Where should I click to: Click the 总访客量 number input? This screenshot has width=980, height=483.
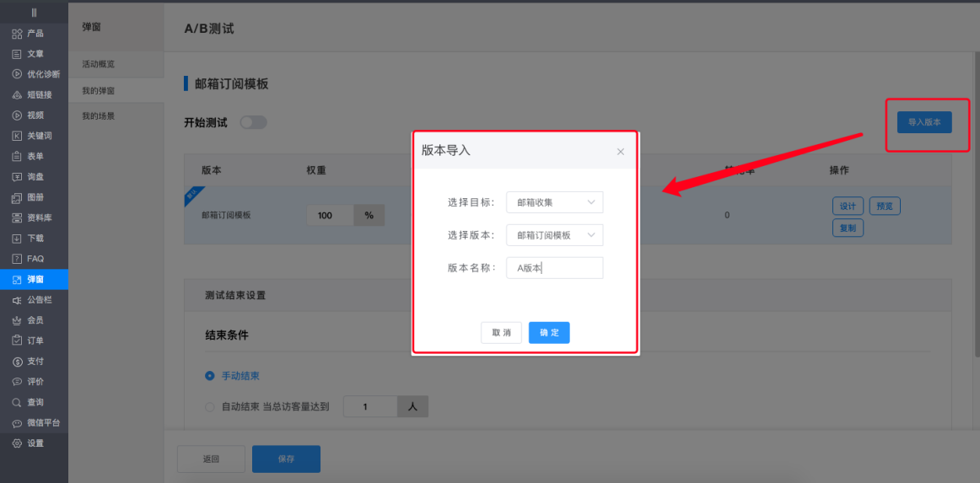(x=370, y=407)
